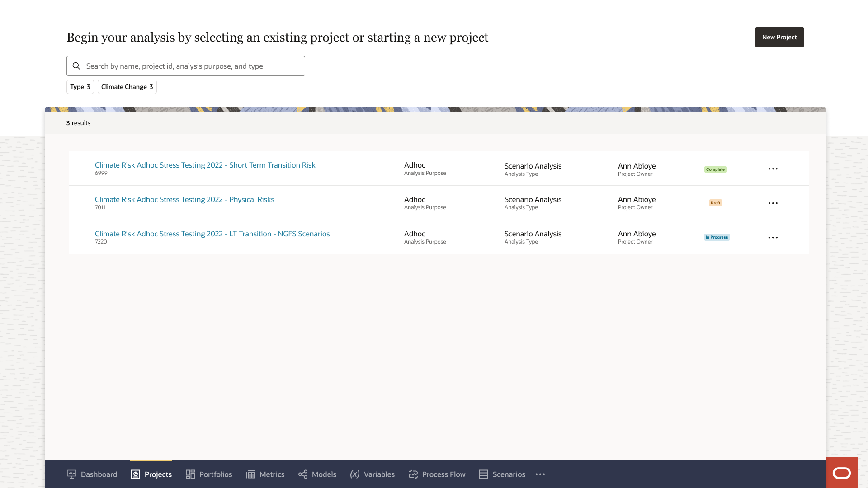Open the Climate Change 3 filter chip
Image resolution: width=868 pixels, height=488 pixels.
127,87
